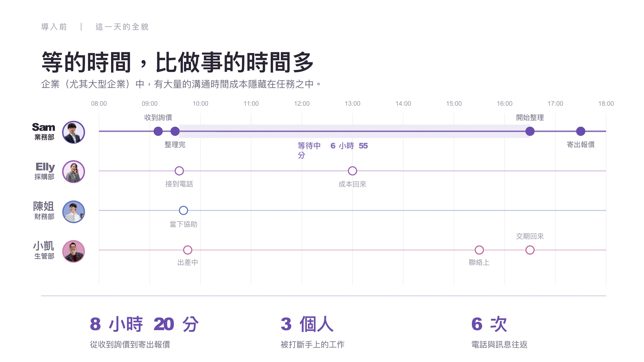Click the 聯絡上 marker on 小凱's row

point(479,250)
